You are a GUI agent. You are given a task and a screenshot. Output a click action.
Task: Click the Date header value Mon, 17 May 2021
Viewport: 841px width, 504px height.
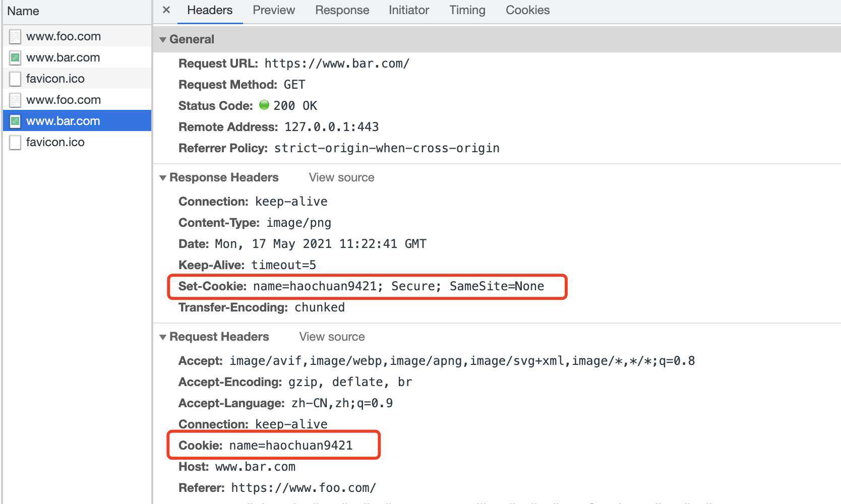[x=321, y=244]
